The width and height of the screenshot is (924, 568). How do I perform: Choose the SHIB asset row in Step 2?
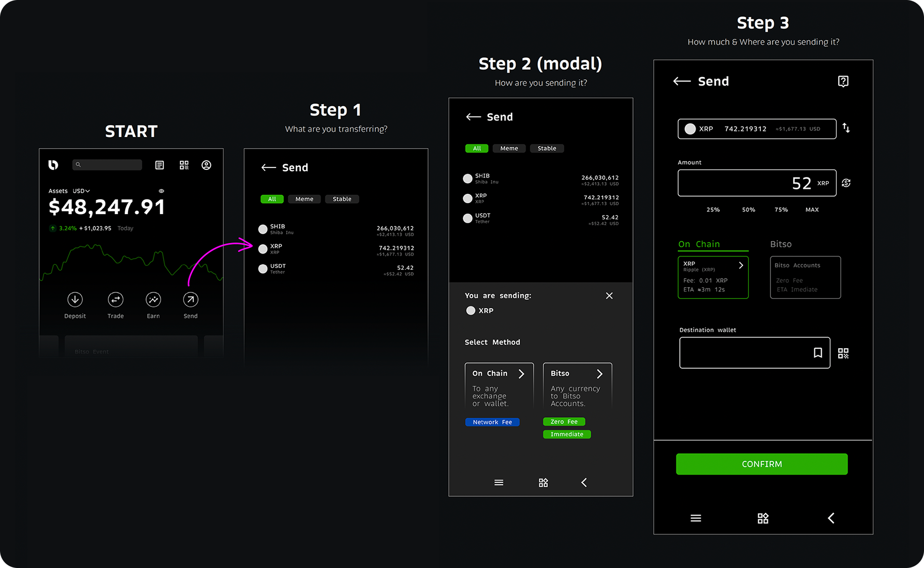[x=541, y=179]
